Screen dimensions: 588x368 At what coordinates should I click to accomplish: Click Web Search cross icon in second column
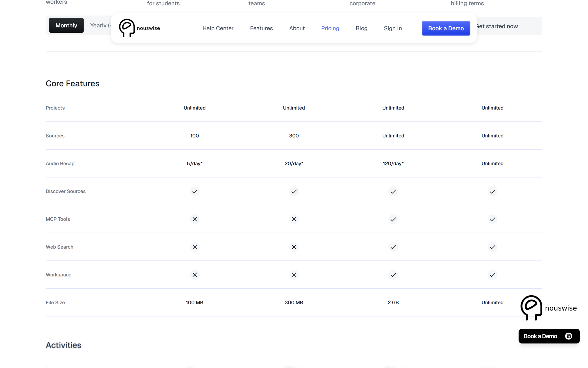click(x=294, y=247)
